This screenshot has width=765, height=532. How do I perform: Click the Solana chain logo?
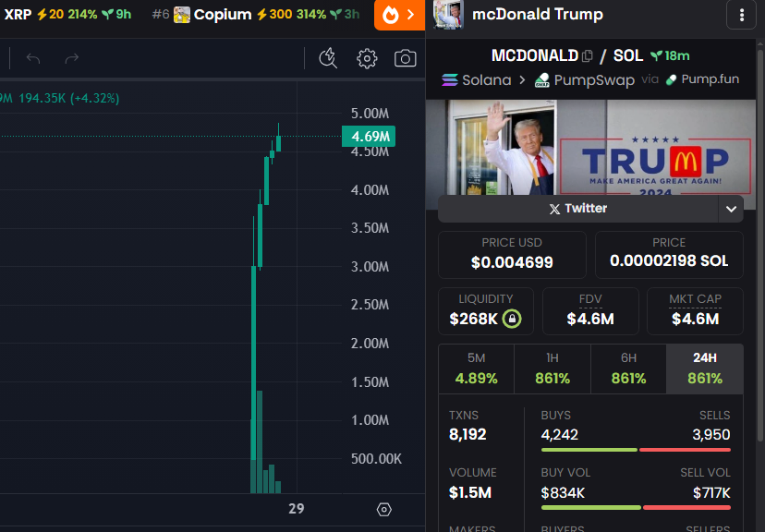pos(450,79)
